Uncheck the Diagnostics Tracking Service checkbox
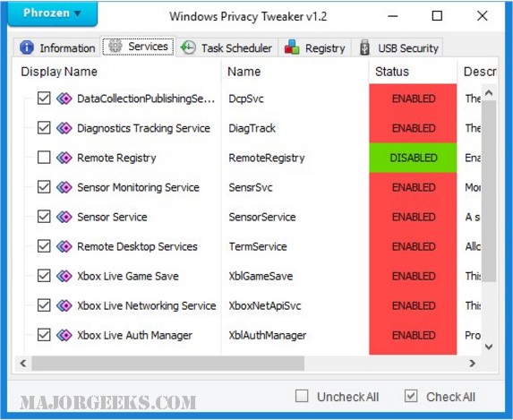 coord(44,128)
